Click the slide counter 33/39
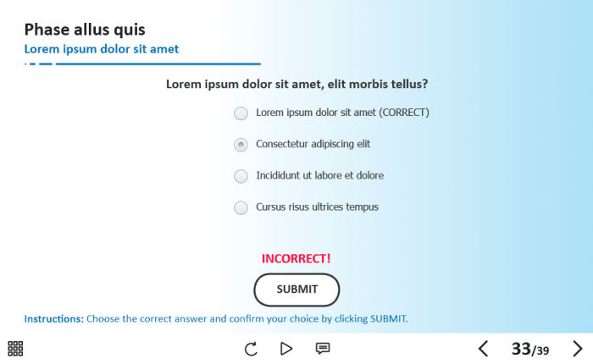Viewport: 593px width, 364px height. coord(530,349)
